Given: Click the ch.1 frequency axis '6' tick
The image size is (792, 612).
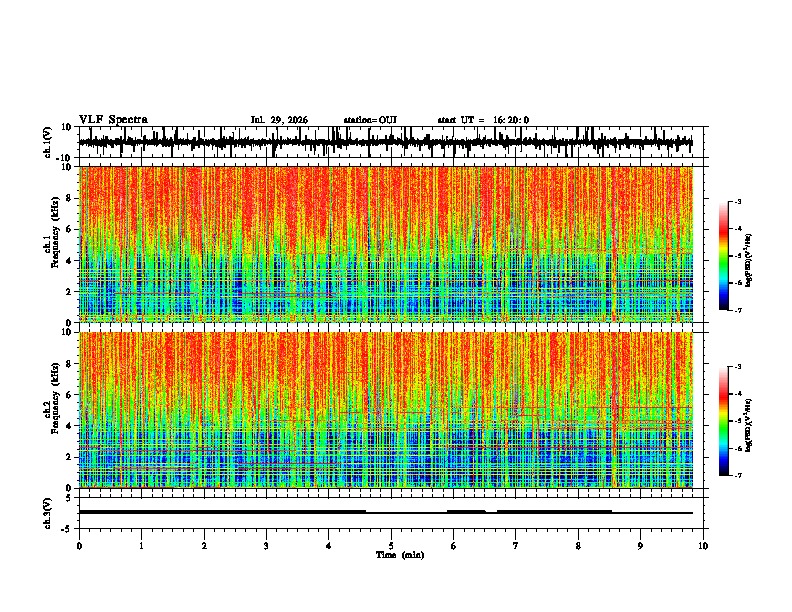Looking at the screenshot, I should click(69, 229).
